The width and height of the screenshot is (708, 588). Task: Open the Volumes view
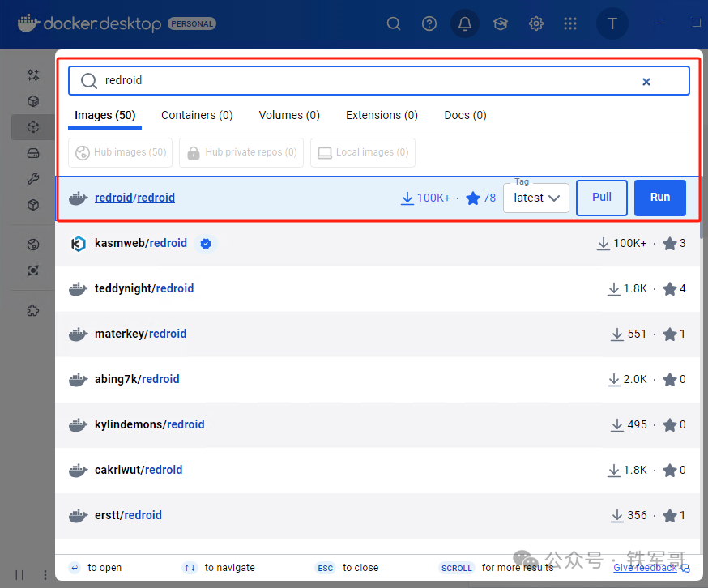click(33, 152)
